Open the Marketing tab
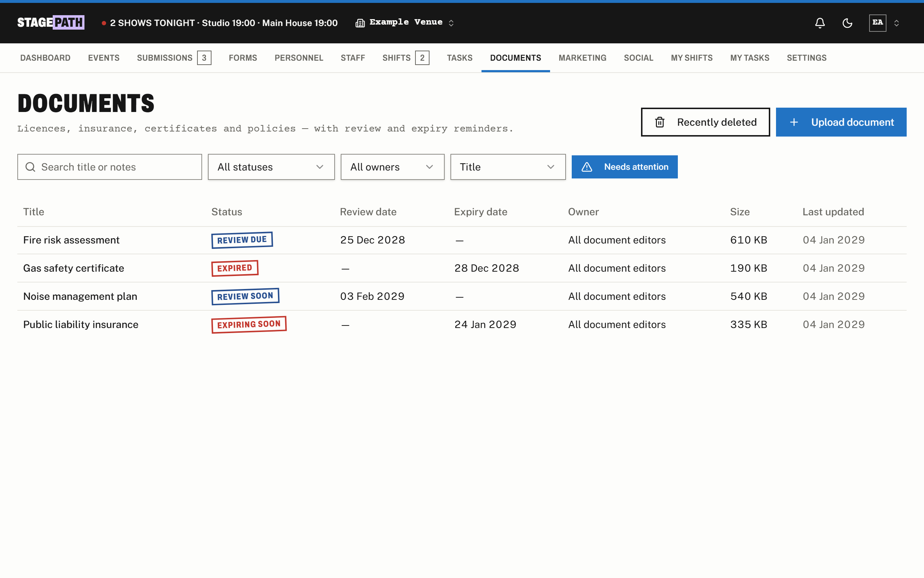 (x=582, y=58)
